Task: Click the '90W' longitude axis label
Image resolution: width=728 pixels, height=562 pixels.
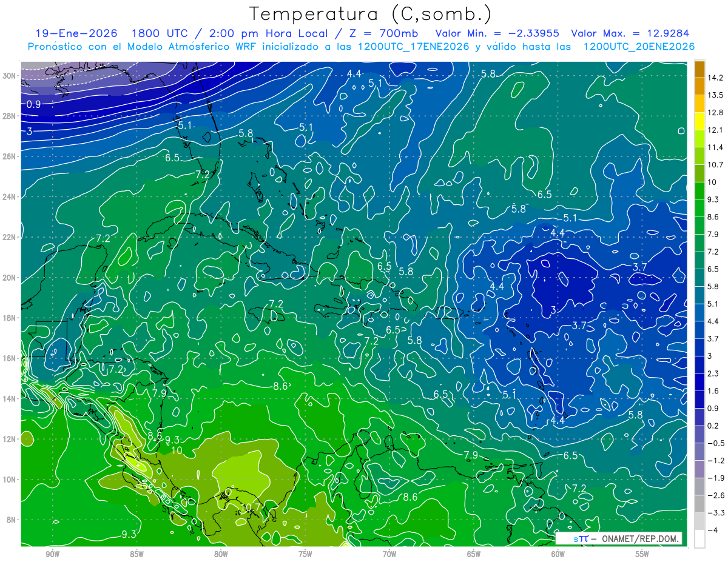Action: (x=52, y=555)
